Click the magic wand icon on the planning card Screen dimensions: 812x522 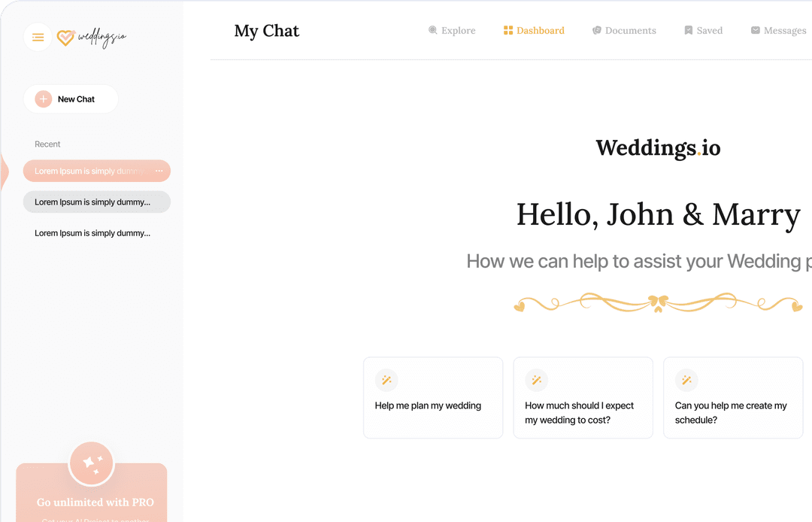[x=386, y=380]
